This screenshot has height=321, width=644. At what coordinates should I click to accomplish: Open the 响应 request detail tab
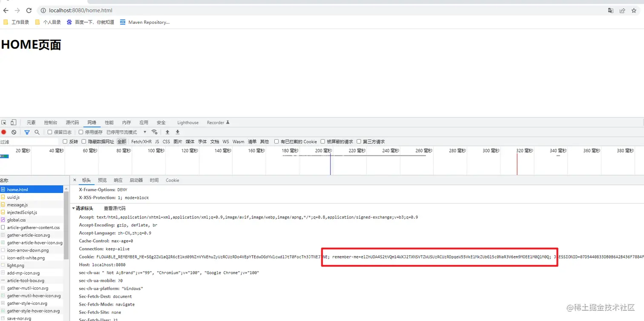[118, 180]
